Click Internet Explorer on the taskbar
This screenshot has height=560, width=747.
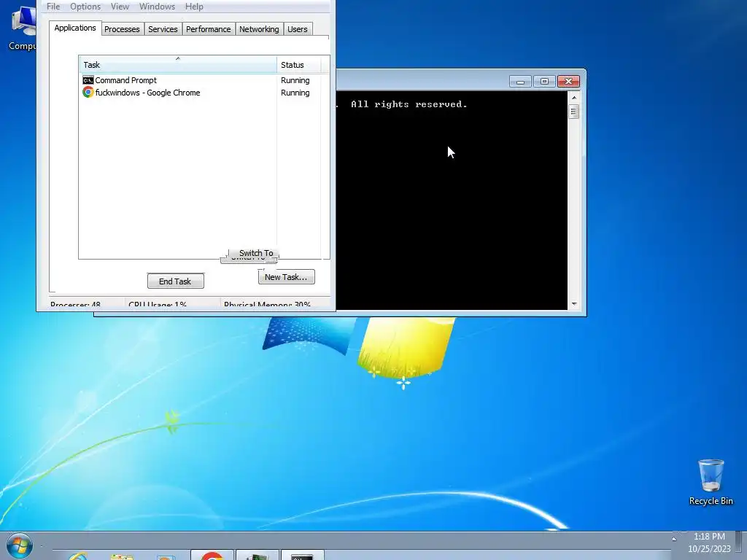77,556
